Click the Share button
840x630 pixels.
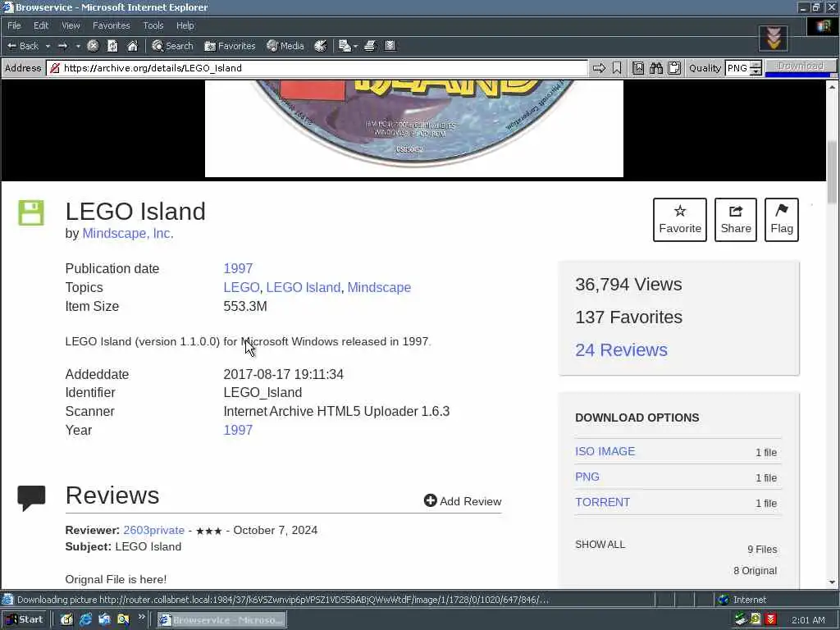point(736,220)
